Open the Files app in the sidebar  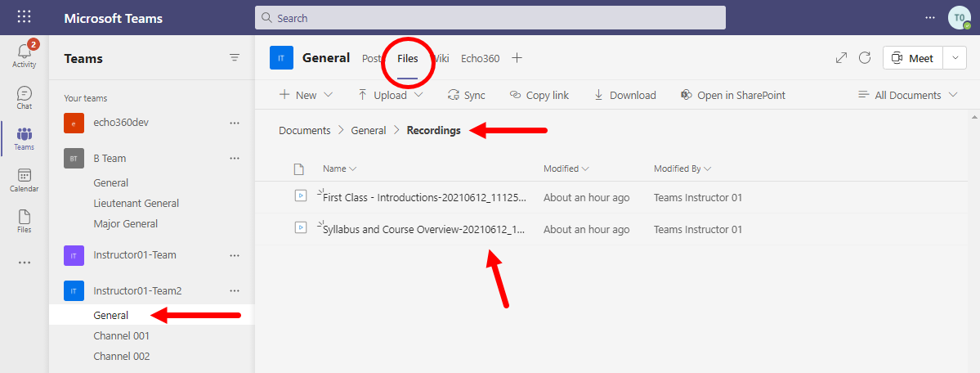(25, 222)
